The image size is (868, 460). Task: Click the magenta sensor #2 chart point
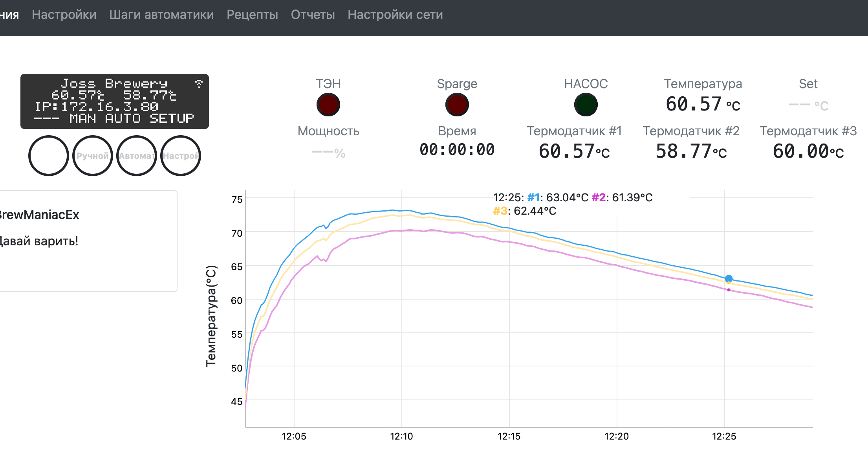[729, 290]
